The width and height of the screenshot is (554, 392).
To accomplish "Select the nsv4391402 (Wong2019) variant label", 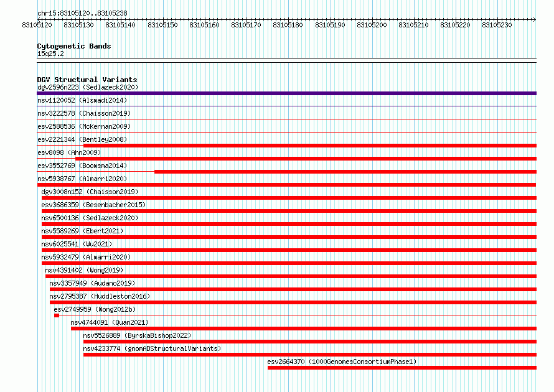I will pos(84,270).
